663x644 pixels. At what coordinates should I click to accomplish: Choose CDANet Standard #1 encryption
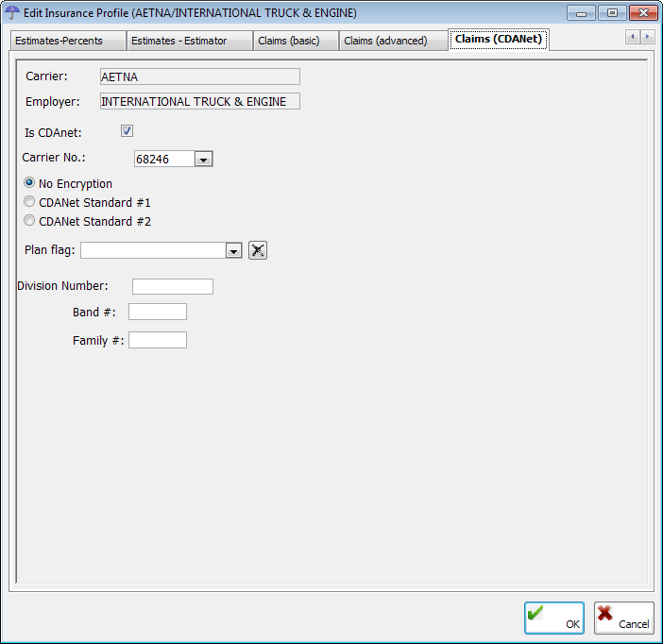[x=30, y=202]
